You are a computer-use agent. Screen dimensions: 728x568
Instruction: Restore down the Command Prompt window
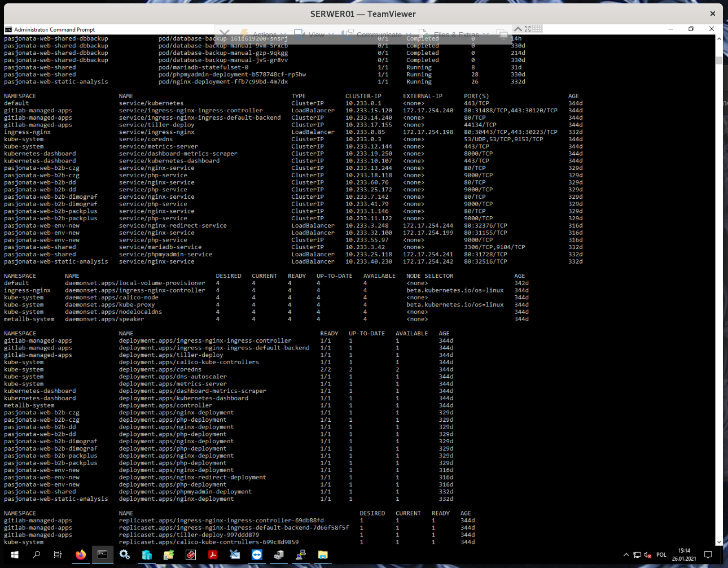[691, 29]
